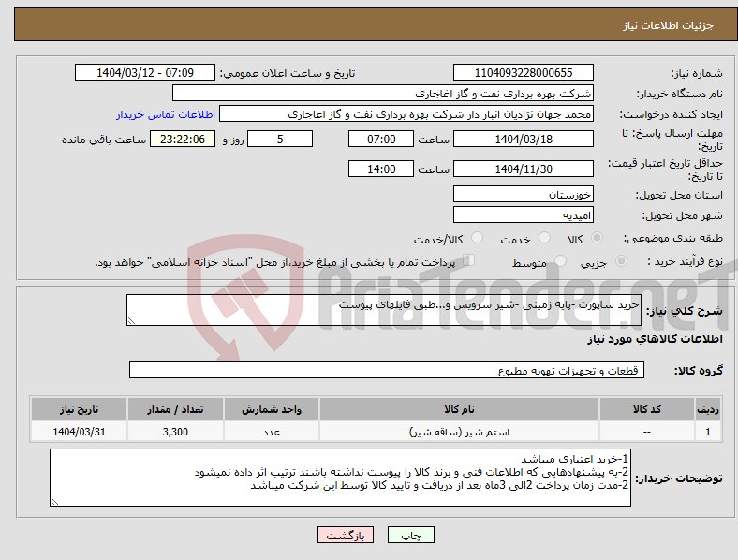Click the ردیف column header
This screenshot has height=560, width=738.
(708, 409)
